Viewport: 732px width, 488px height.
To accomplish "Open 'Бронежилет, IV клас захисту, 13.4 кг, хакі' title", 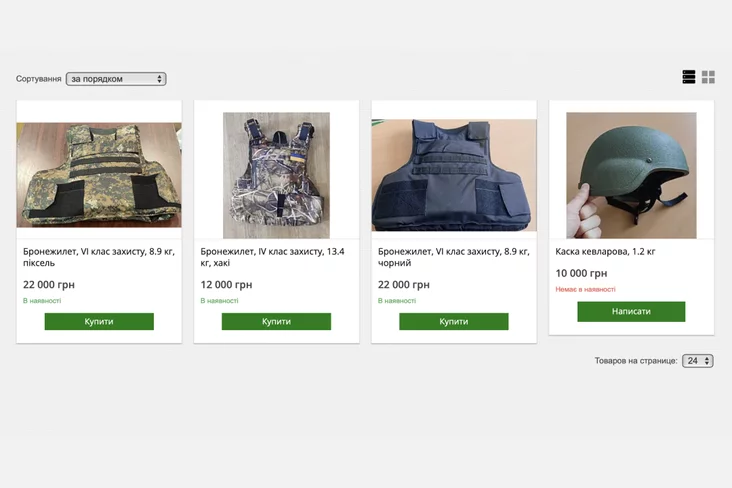I will point(273,257).
